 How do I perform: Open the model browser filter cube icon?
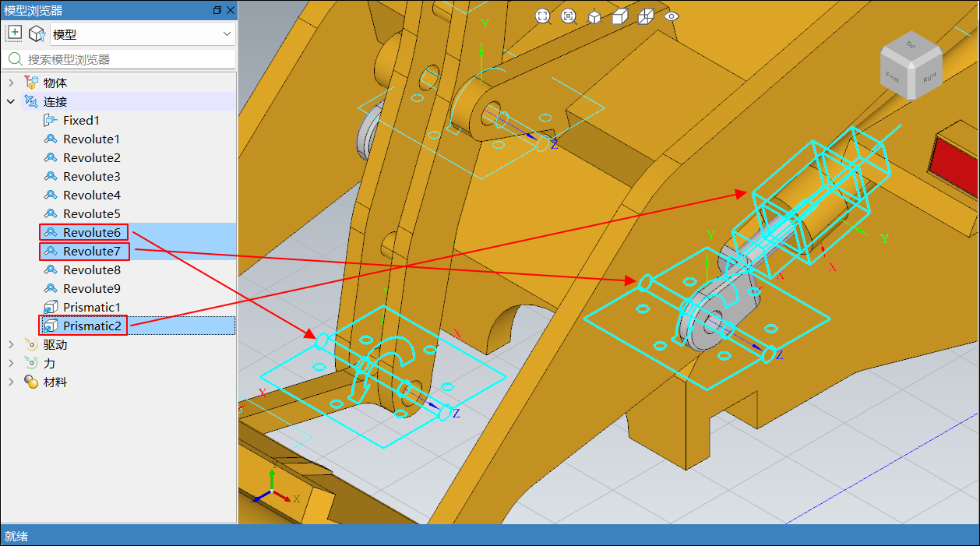[36, 33]
